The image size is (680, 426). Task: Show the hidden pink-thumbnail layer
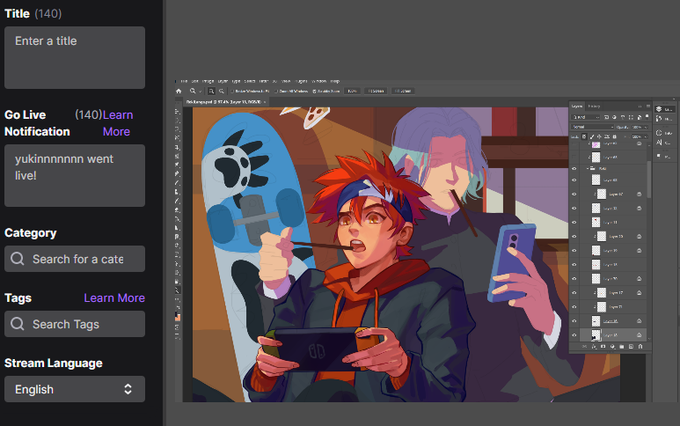[x=574, y=144]
